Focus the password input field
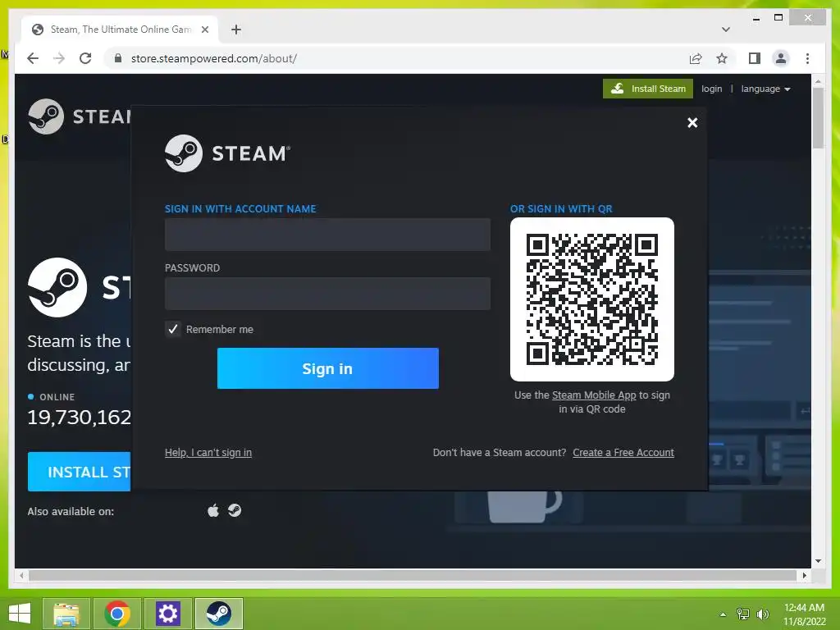 (x=327, y=294)
